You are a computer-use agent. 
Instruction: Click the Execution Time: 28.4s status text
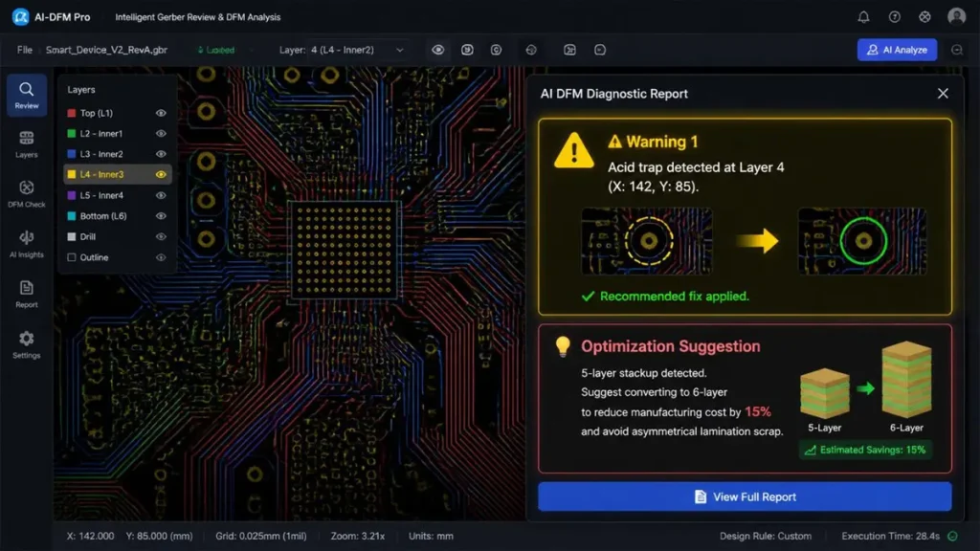click(x=890, y=536)
